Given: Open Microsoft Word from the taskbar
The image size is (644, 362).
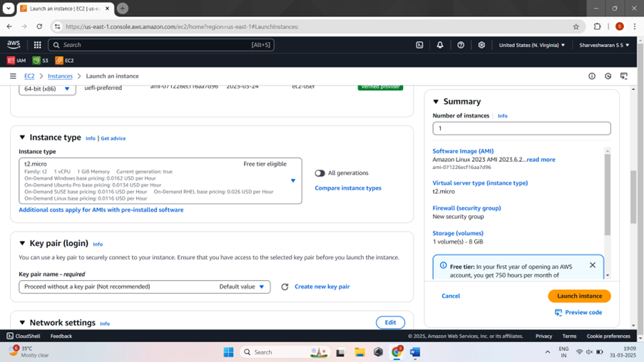Looking at the screenshot, I should tap(415, 352).
